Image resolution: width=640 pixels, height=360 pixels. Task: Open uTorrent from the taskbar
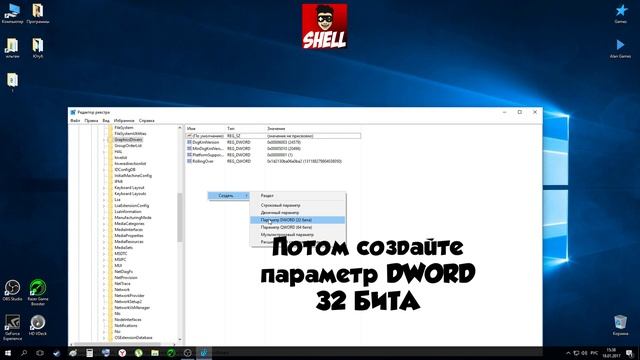pyautogui.click(x=138, y=353)
